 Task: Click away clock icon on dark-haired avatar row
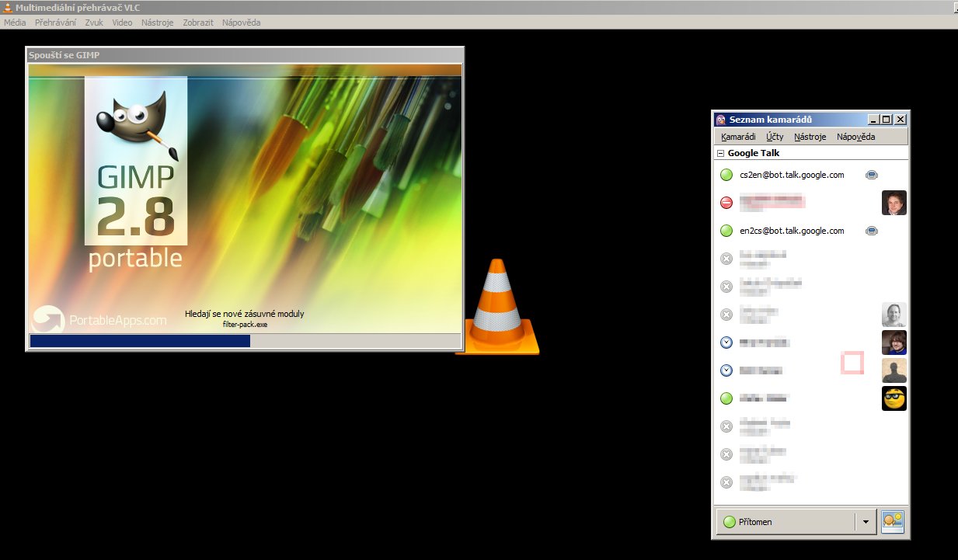click(x=726, y=343)
